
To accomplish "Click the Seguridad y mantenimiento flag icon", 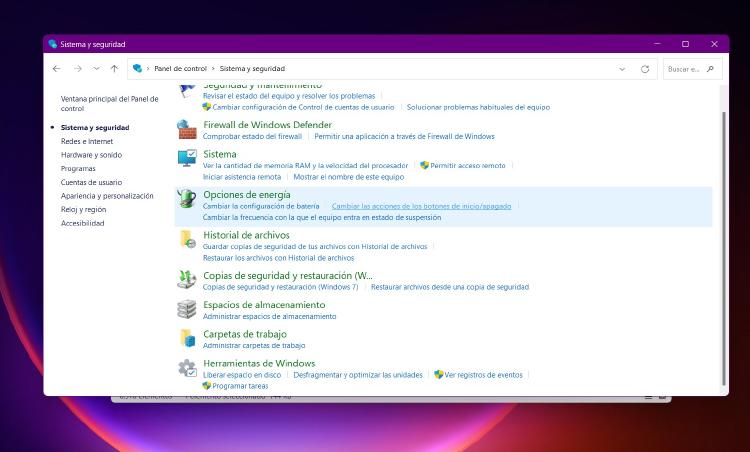I will [x=187, y=90].
